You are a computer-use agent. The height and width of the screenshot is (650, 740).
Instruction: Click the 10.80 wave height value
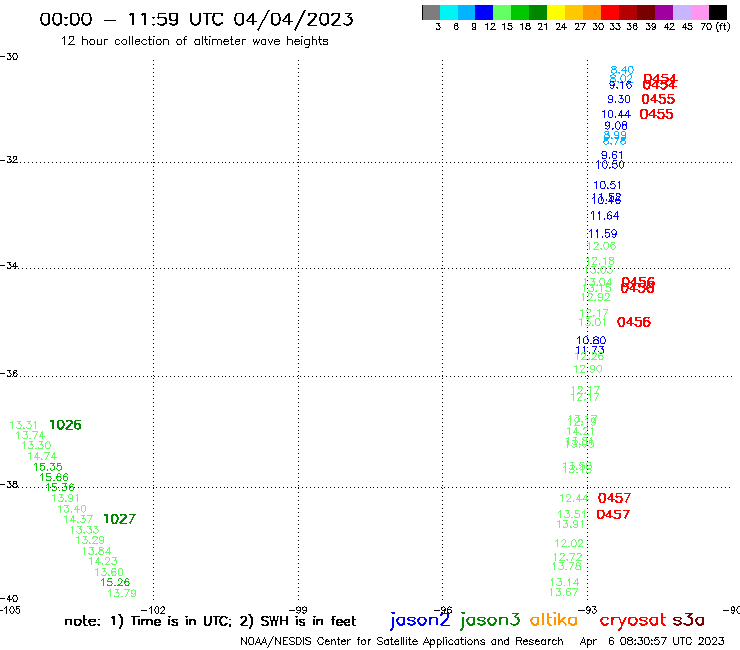click(x=591, y=340)
